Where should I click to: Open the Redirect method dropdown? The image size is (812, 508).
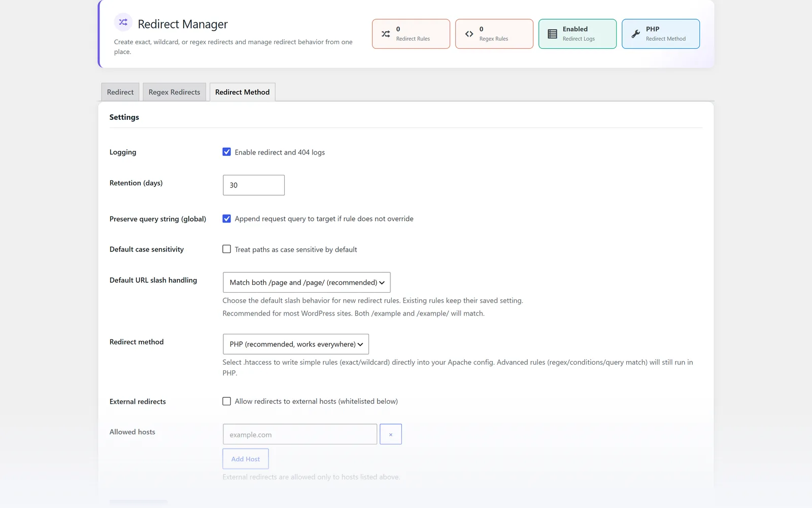296,344
